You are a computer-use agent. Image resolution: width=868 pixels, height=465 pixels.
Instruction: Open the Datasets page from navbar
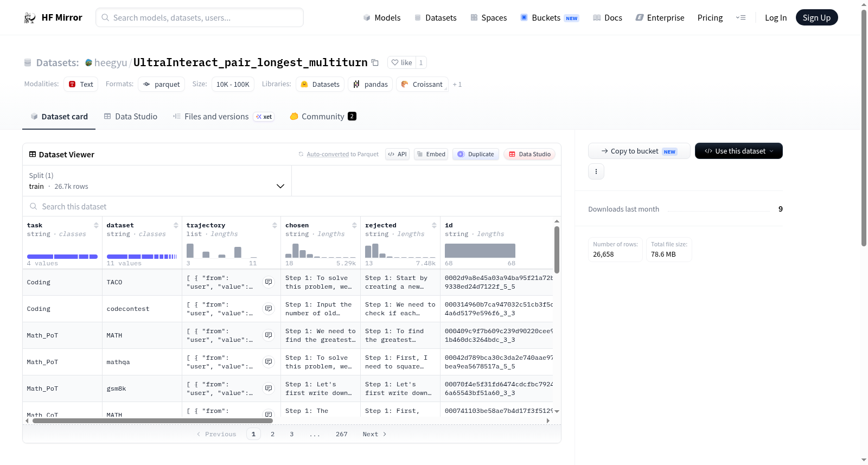tap(436, 18)
